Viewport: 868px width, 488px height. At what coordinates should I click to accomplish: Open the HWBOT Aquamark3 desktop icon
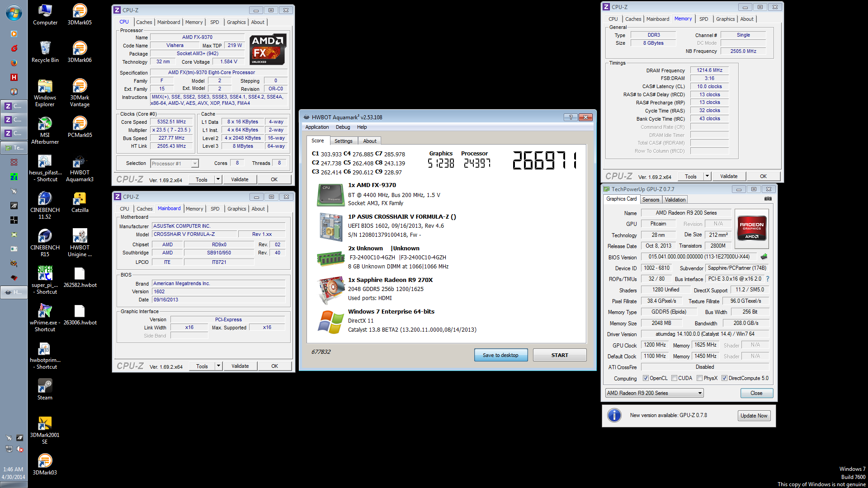[80, 168]
